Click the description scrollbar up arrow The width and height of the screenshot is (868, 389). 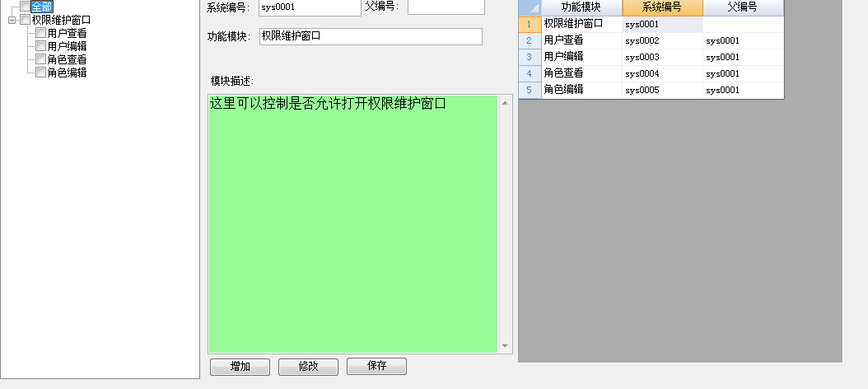[x=505, y=102]
